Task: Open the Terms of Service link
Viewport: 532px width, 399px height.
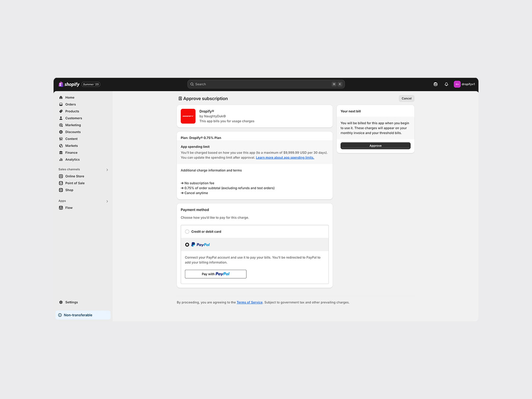Action: 250,303
